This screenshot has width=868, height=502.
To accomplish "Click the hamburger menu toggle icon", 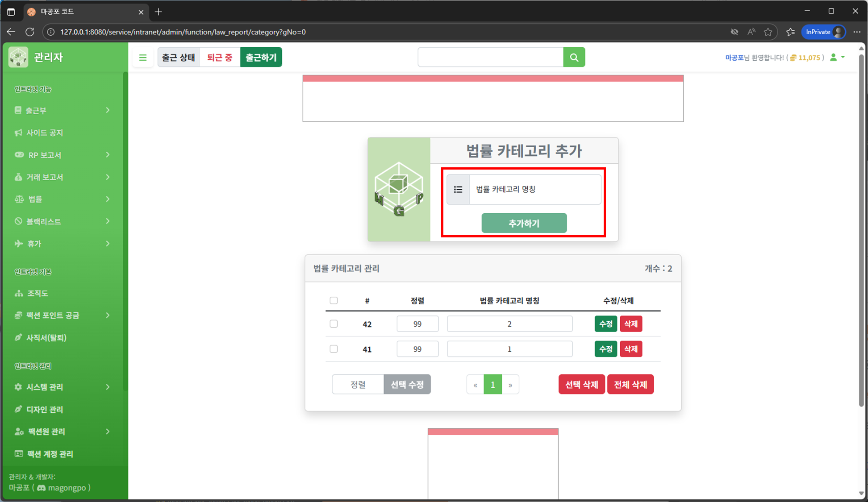I will tap(143, 58).
